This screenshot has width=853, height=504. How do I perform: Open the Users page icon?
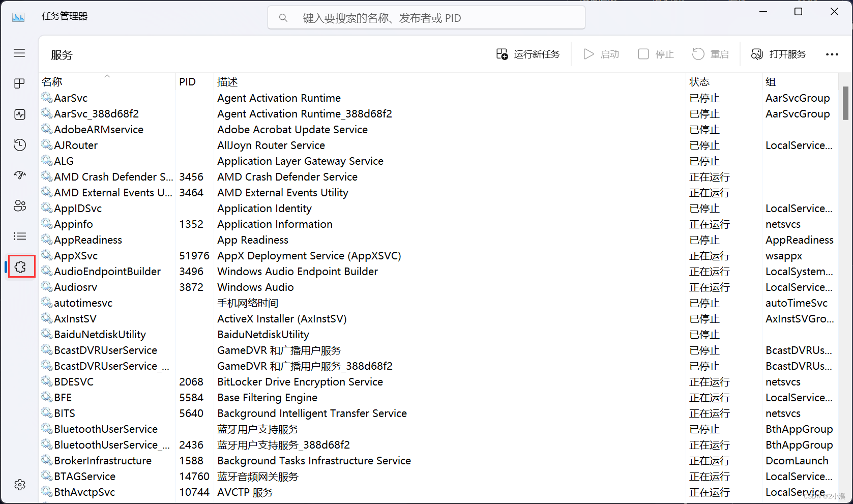[19, 205]
